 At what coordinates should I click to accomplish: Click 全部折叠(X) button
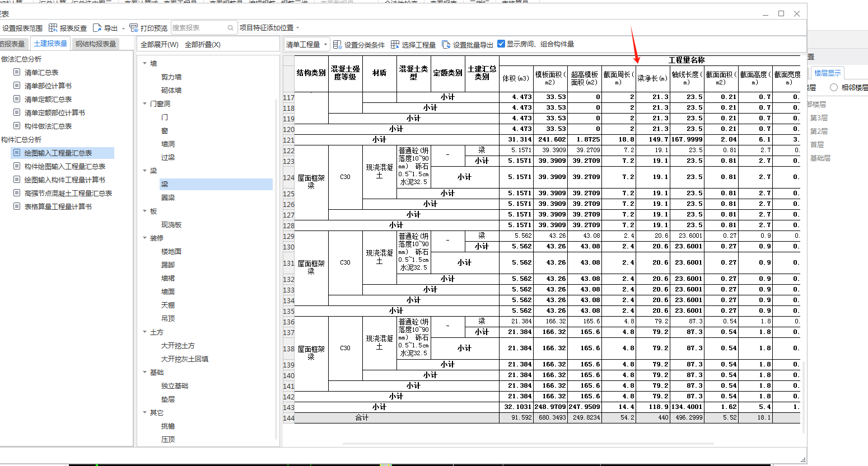[x=203, y=44]
